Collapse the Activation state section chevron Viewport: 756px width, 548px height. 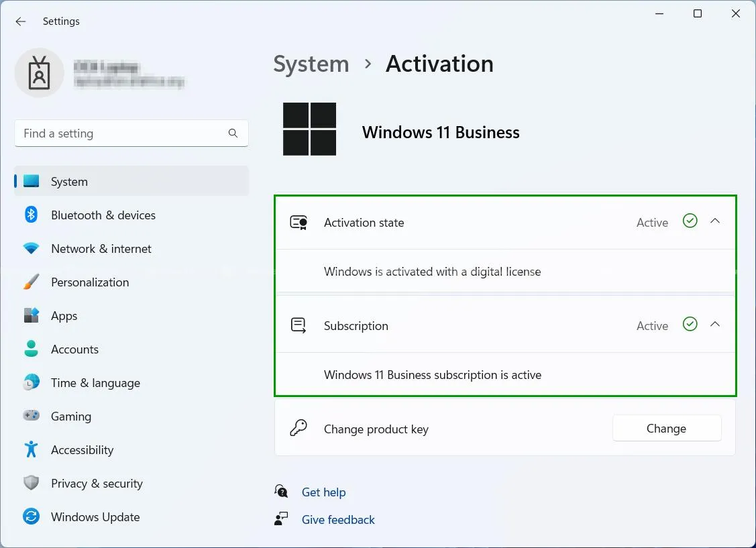(715, 221)
